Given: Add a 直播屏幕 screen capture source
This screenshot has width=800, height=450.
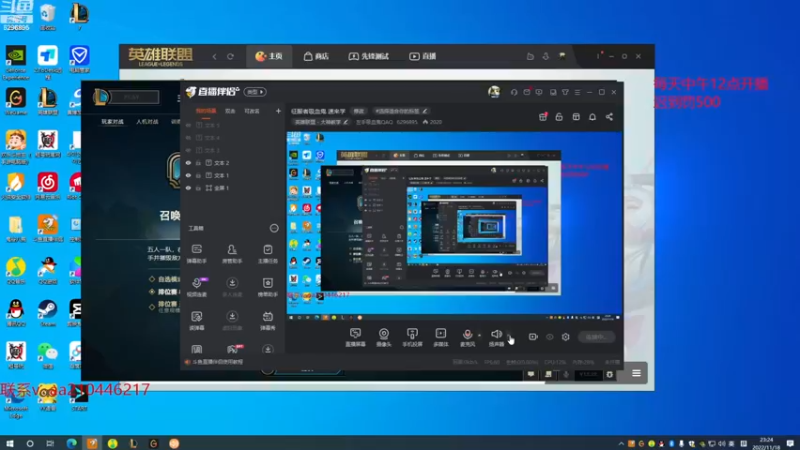Looking at the screenshot, I should tap(355, 337).
